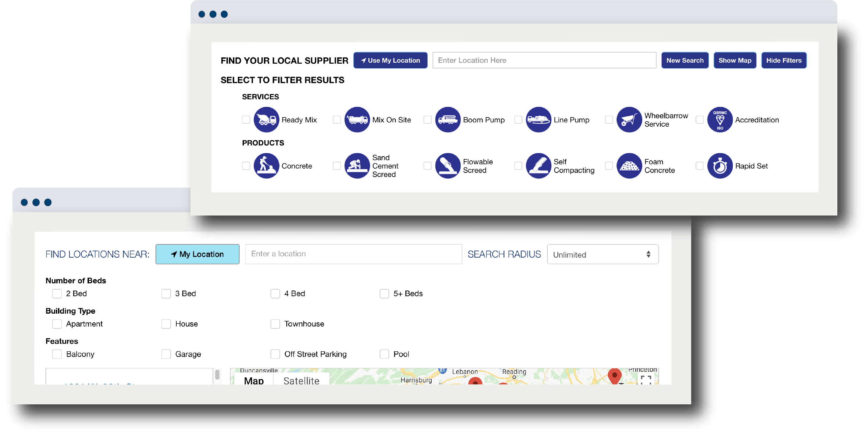Click the Show Map button

coord(735,60)
